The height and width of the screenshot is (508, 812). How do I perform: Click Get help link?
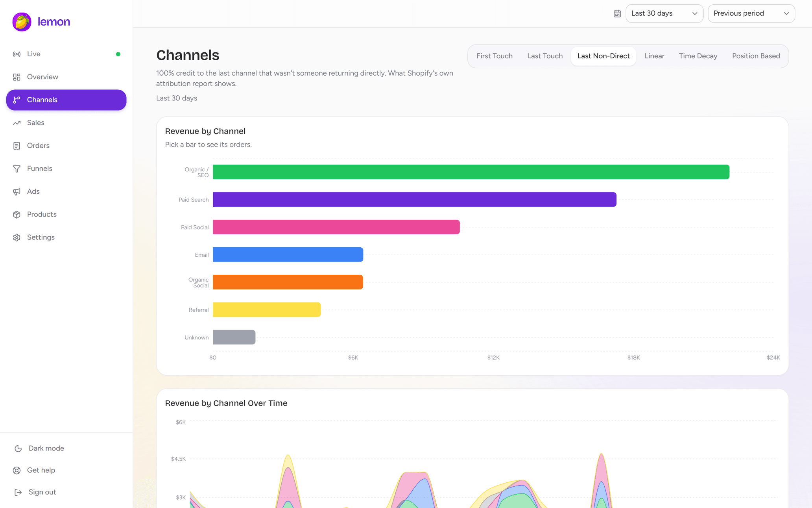66,470
